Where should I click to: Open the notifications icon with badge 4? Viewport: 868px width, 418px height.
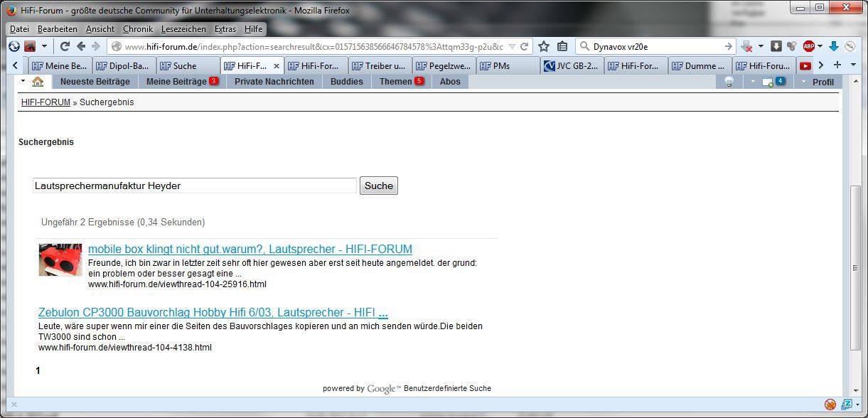click(x=773, y=82)
